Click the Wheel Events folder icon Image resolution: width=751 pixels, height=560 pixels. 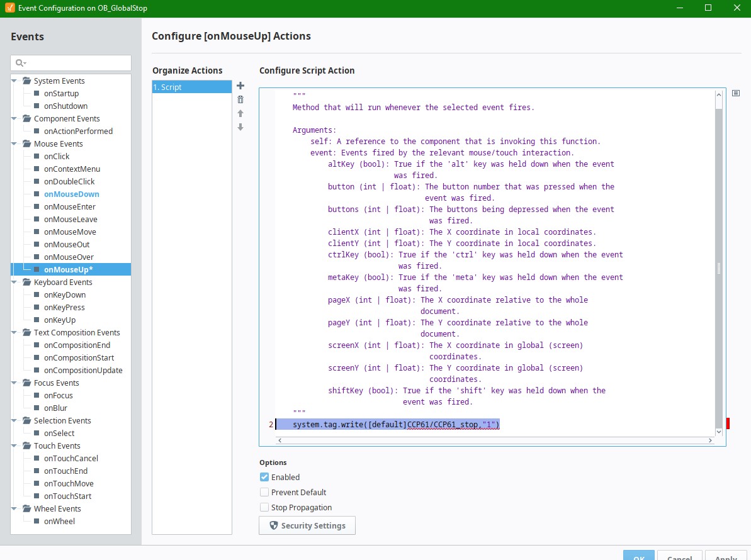(x=27, y=508)
